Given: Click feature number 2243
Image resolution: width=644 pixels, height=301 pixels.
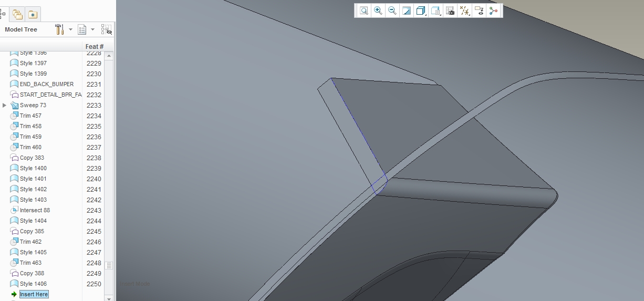Looking at the screenshot, I should (x=94, y=210).
